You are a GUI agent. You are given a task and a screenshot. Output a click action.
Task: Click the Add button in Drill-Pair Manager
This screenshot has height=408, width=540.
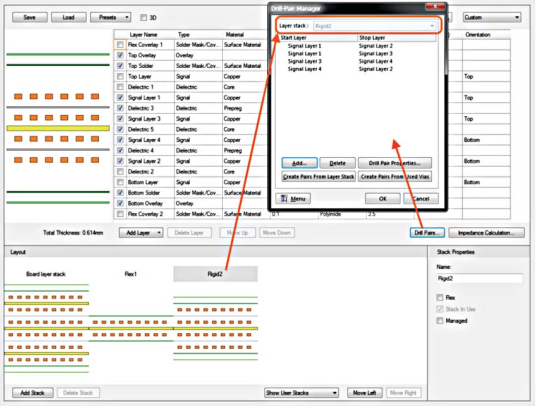(299, 163)
